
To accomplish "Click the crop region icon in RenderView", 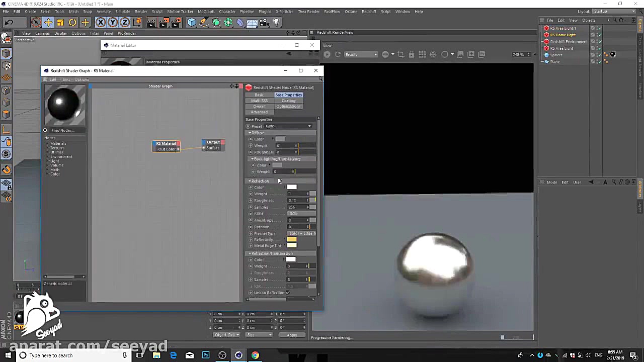I will (x=400, y=54).
